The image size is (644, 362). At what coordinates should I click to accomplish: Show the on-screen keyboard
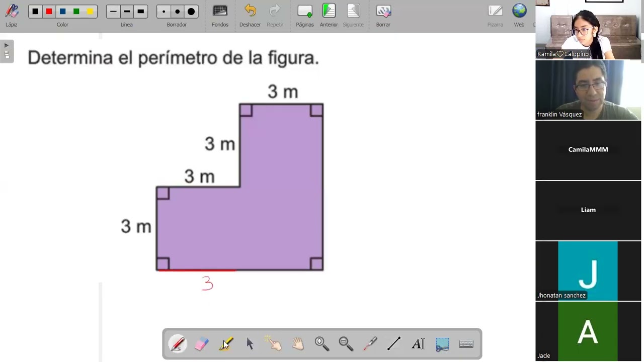click(x=466, y=344)
